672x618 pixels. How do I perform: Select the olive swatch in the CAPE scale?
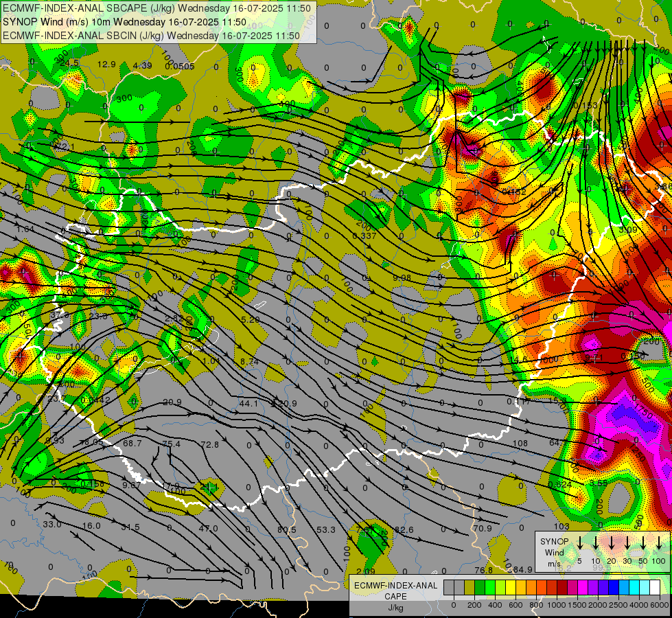pos(470,587)
